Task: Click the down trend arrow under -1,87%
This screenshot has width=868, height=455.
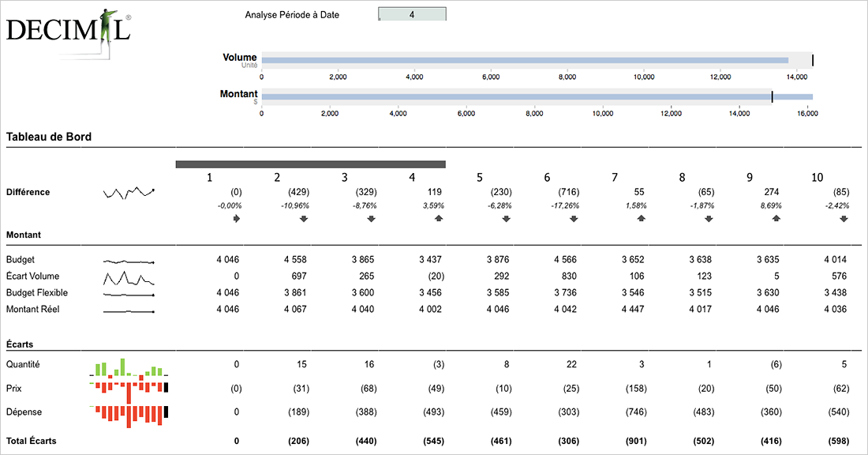Action: pyautogui.click(x=709, y=218)
